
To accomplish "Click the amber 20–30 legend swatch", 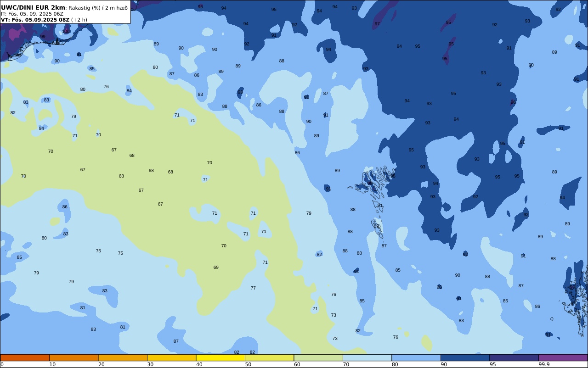I will tap(123, 357).
